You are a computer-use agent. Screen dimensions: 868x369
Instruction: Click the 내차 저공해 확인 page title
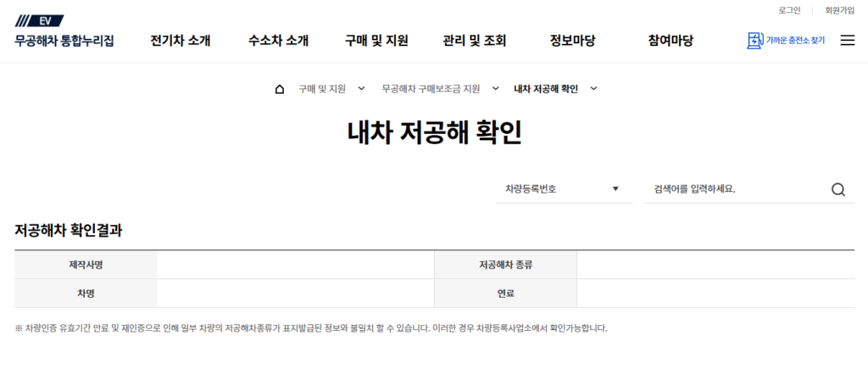(434, 133)
